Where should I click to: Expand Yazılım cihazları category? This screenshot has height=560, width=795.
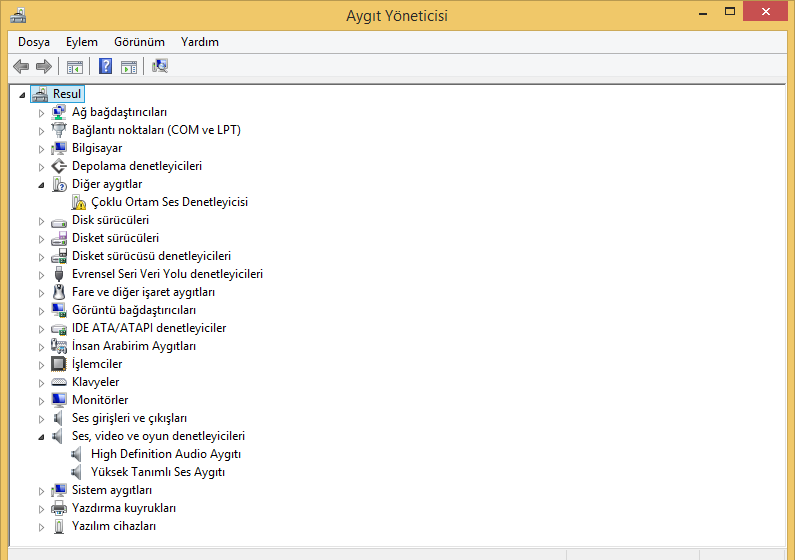click(x=41, y=527)
